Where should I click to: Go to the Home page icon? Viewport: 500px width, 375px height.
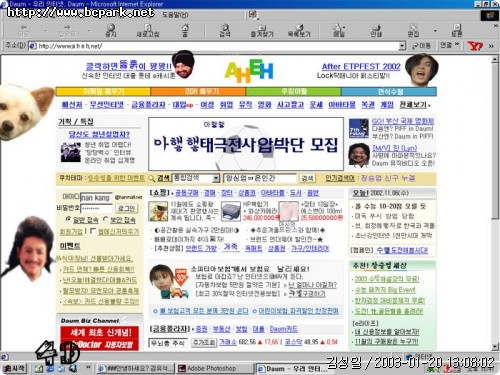[x=185, y=30]
